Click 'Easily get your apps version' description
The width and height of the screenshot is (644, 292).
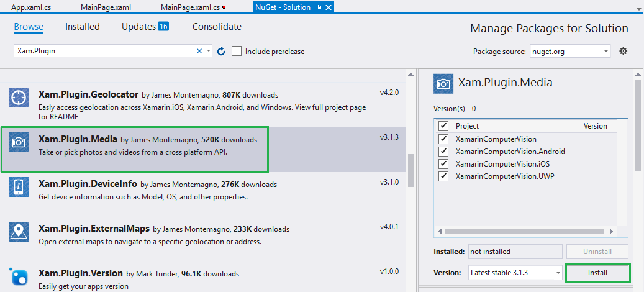(83, 286)
